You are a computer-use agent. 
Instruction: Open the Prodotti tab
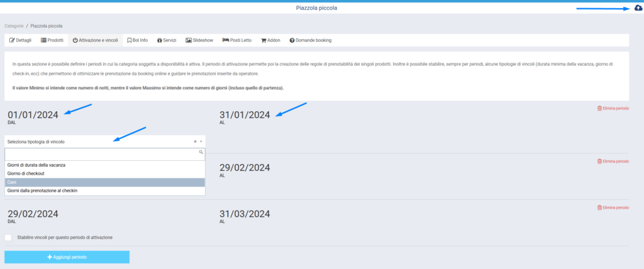pos(52,40)
